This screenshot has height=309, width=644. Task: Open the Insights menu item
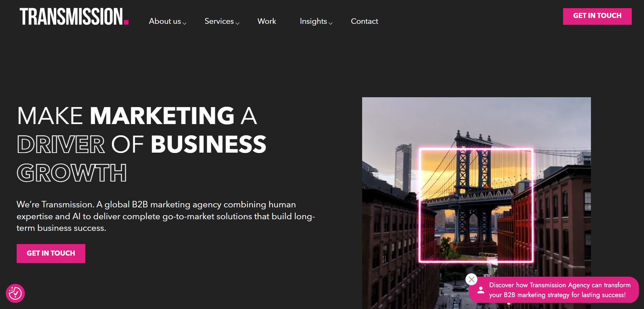pos(313,21)
